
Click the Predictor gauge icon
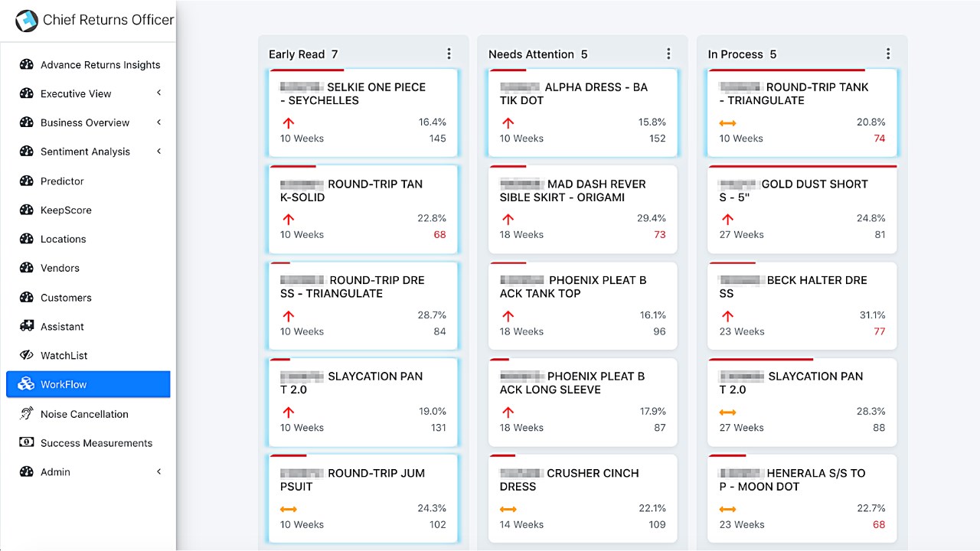point(27,181)
